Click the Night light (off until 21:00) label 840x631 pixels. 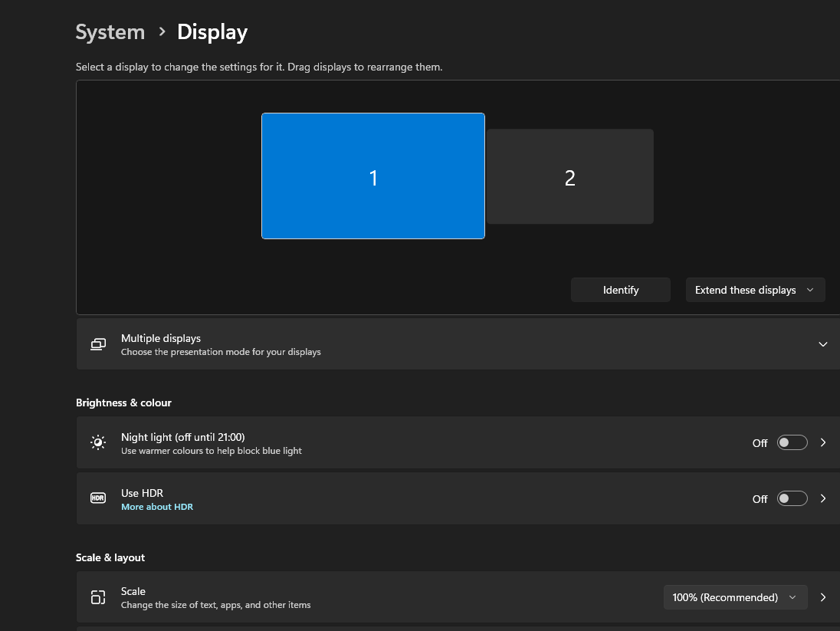[182, 438]
